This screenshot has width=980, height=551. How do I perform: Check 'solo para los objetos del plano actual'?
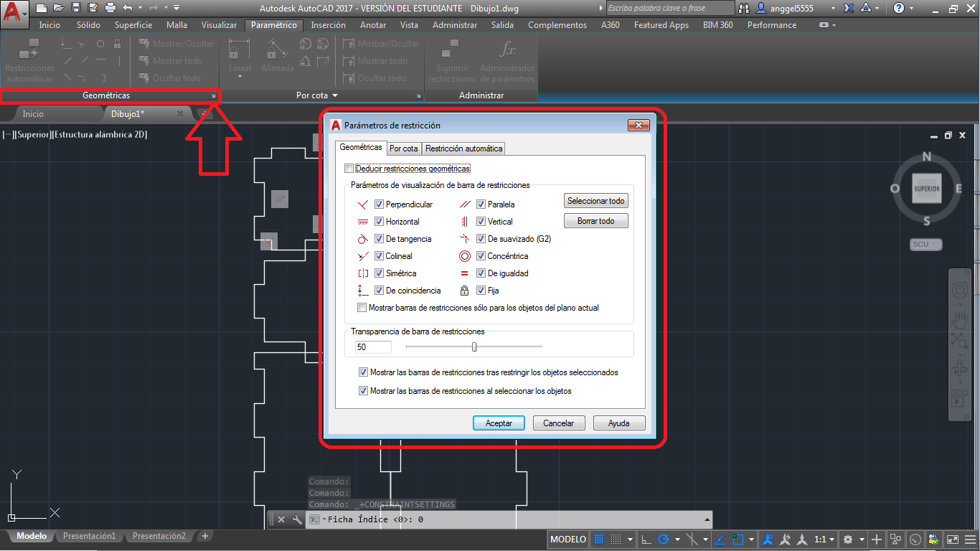[362, 308]
